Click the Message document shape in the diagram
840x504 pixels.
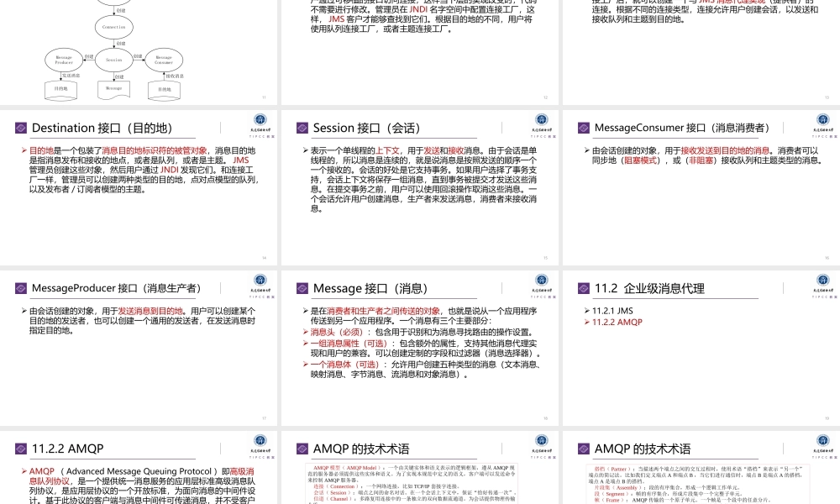click(x=113, y=89)
